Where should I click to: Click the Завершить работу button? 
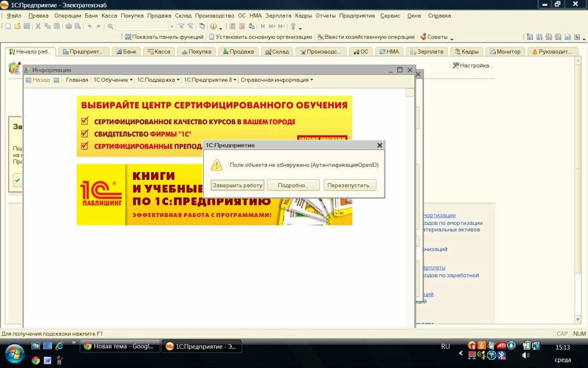point(237,185)
